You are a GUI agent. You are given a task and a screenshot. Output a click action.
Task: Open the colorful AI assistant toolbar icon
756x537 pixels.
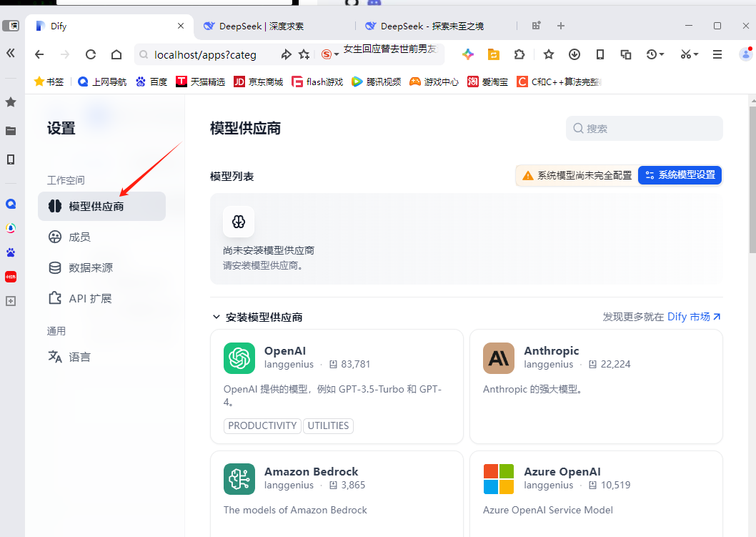(468, 54)
